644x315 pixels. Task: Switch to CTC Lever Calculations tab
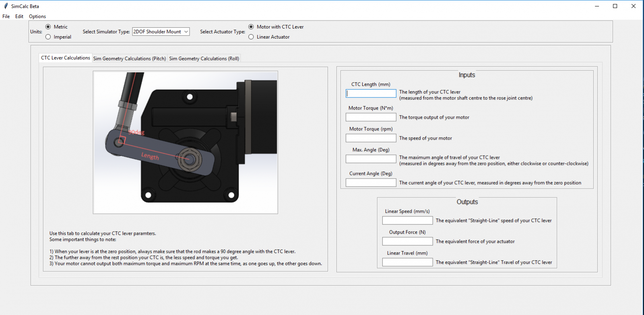pos(66,58)
